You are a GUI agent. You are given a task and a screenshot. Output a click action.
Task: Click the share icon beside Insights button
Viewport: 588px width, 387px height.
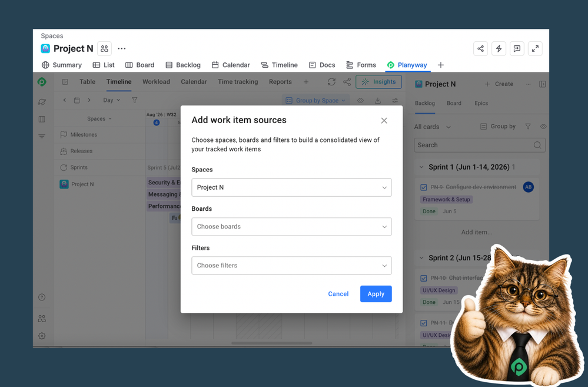click(347, 82)
